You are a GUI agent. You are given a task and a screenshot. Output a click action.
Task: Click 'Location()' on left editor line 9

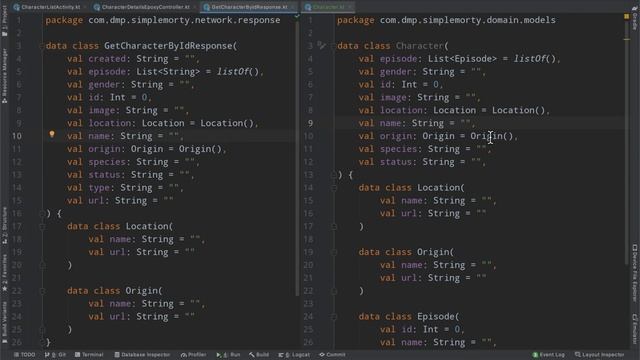pyautogui.click(x=227, y=123)
